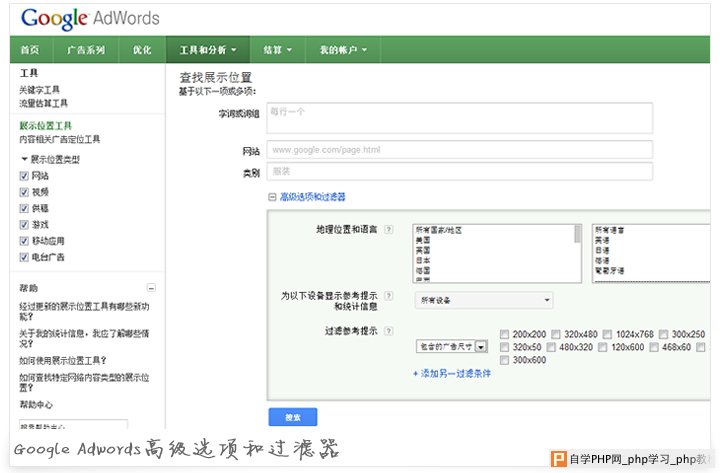Check the 320x480 ad size box
Screen dimensions: 720x473
[556, 334]
